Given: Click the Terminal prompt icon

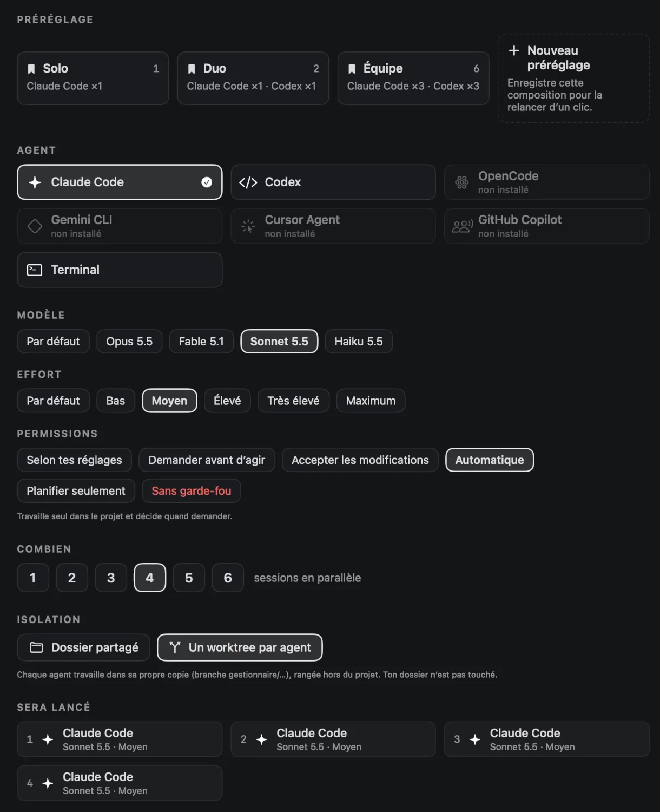Looking at the screenshot, I should [x=35, y=270].
